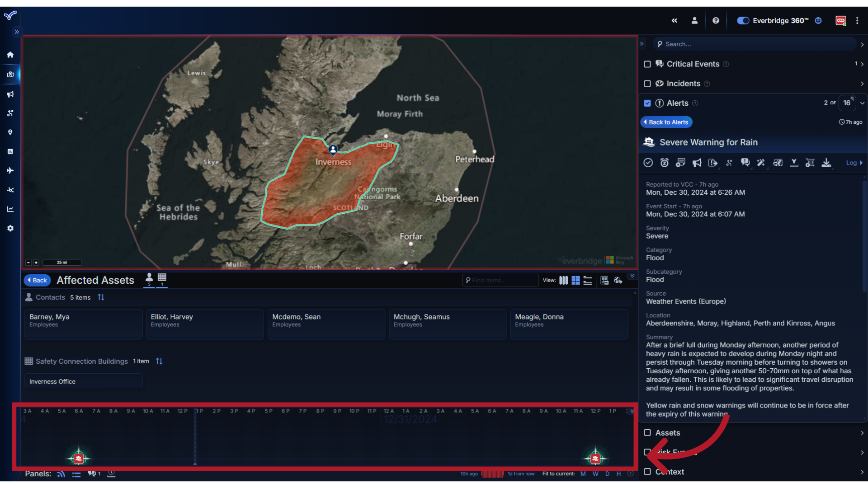Open the Context section chevron

[862, 472]
